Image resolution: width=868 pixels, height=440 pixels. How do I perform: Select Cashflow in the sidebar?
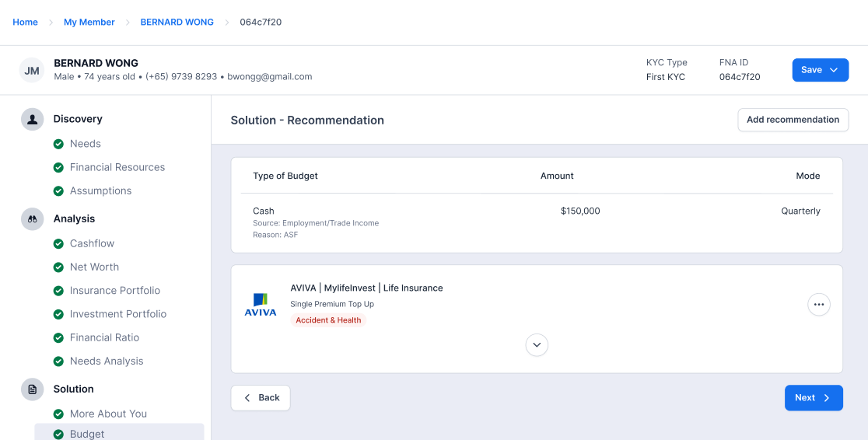[92, 243]
